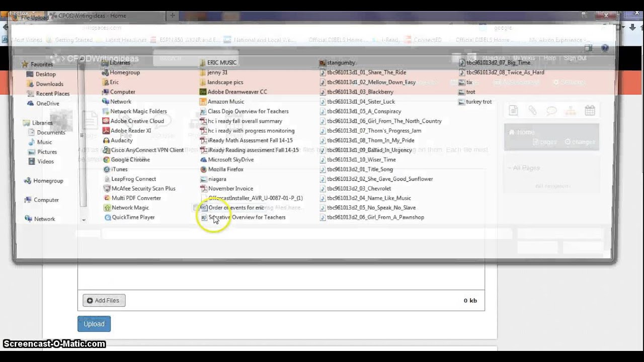This screenshot has height=362, width=644.
Task: Select the Mozilla Firefox shortcut
Action: click(221, 169)
